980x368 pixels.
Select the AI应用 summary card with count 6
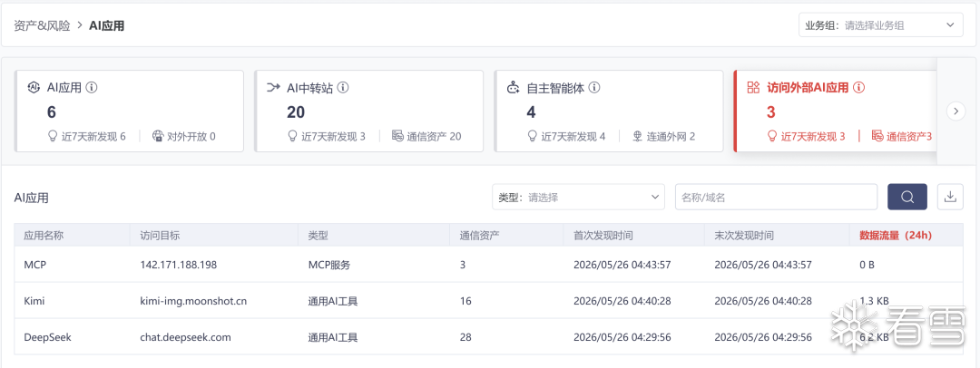(x=130, y=111)
